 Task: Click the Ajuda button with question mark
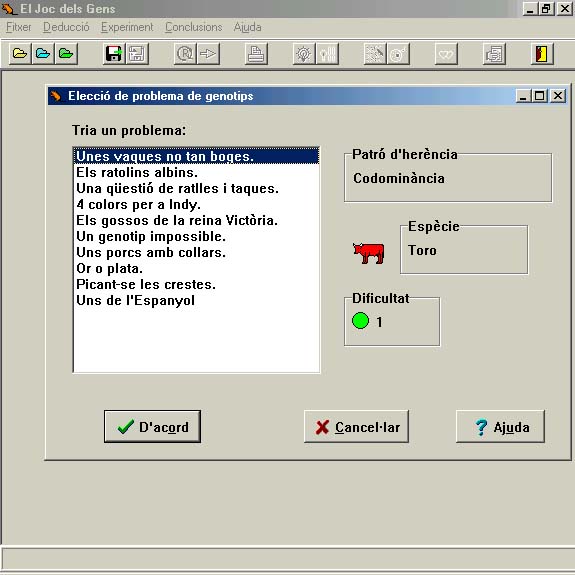pos(500,426)
